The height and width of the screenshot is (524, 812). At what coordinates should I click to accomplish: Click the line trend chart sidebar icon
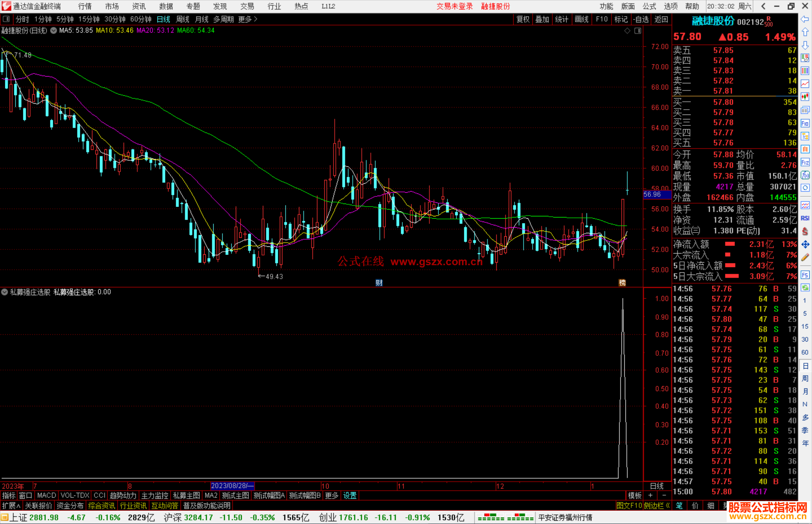(805, 84)
